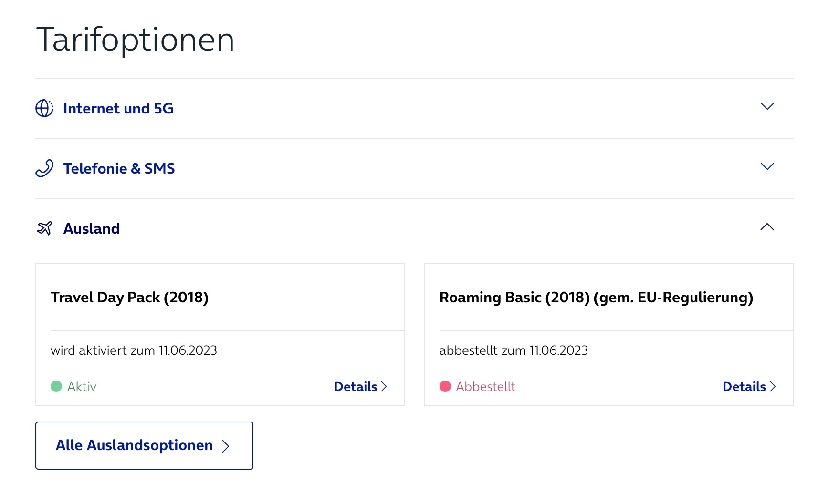Click text 'wird aktiviert zum 11.06.2023'

(x=134, y=350)
